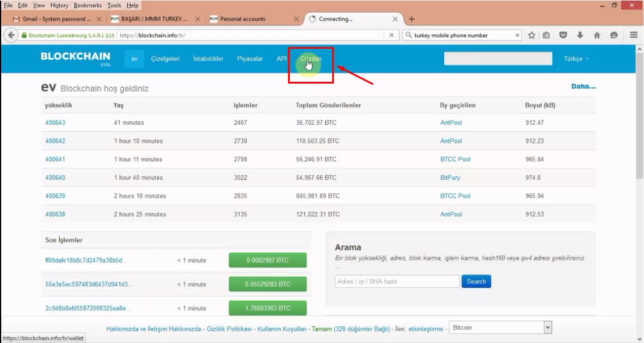Click the Daha... link
This screenshot has width=644, height=343.
583,86
